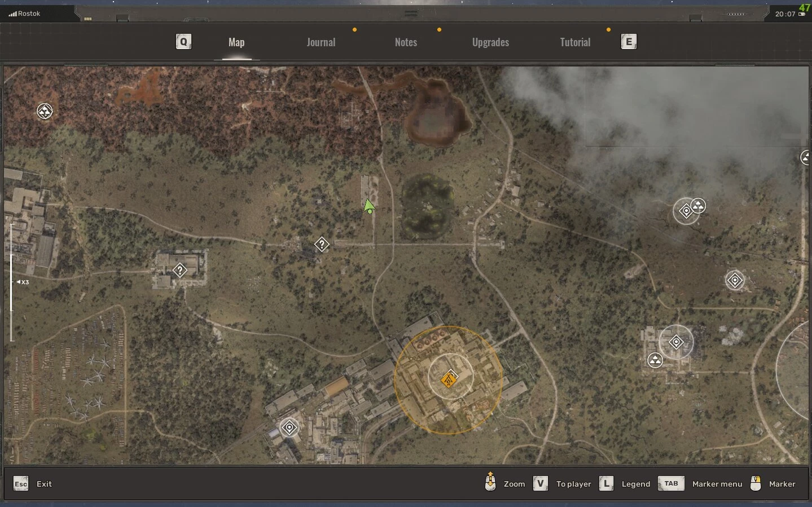Click question mark marker on western building

[x=179, y=271]
